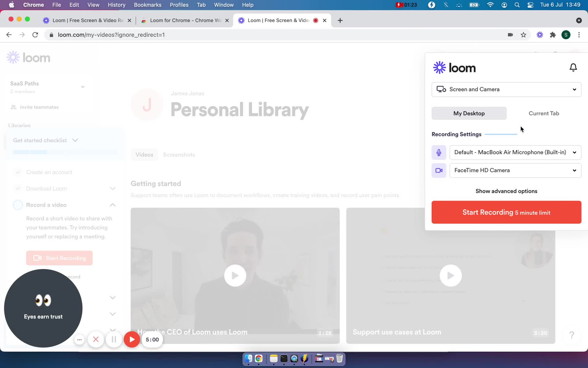Click the pause button in recording toolbar
588x368 pixels.
point(113,339)
